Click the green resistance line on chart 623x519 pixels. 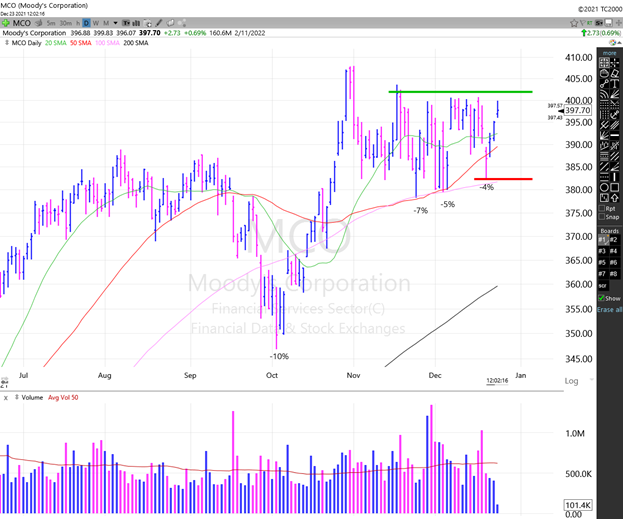460,92
